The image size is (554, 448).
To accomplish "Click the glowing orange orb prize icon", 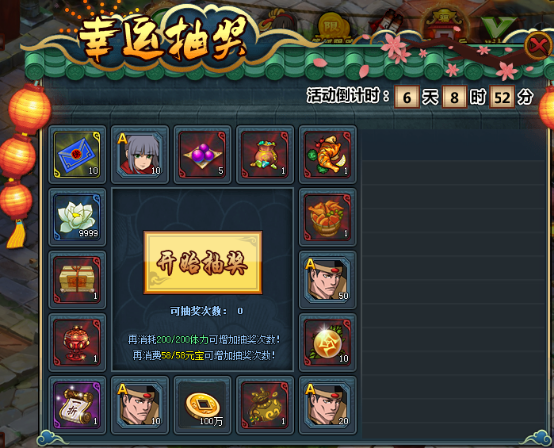I will pos(328,342).
